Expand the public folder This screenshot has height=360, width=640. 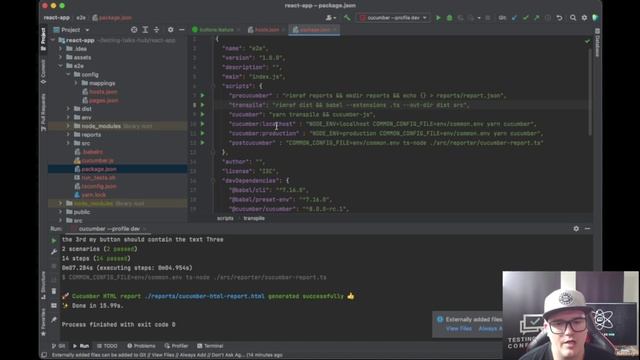coord(61,212)
